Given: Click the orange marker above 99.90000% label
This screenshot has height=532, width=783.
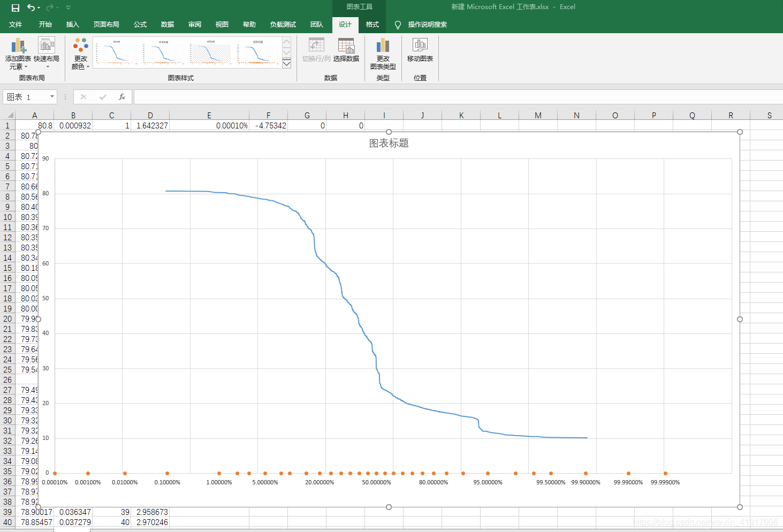Looking at the screenshot, I should tap(586, 473).
